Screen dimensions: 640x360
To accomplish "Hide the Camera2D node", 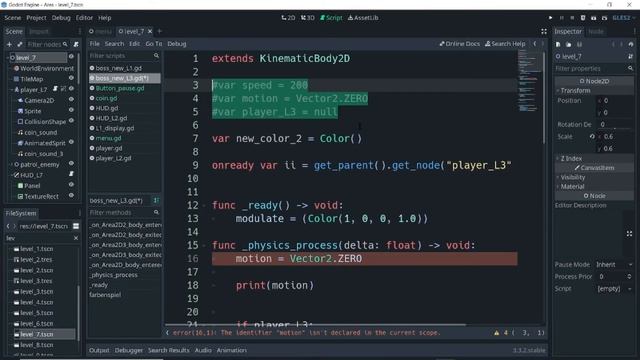I will click(x=71, y=99).
